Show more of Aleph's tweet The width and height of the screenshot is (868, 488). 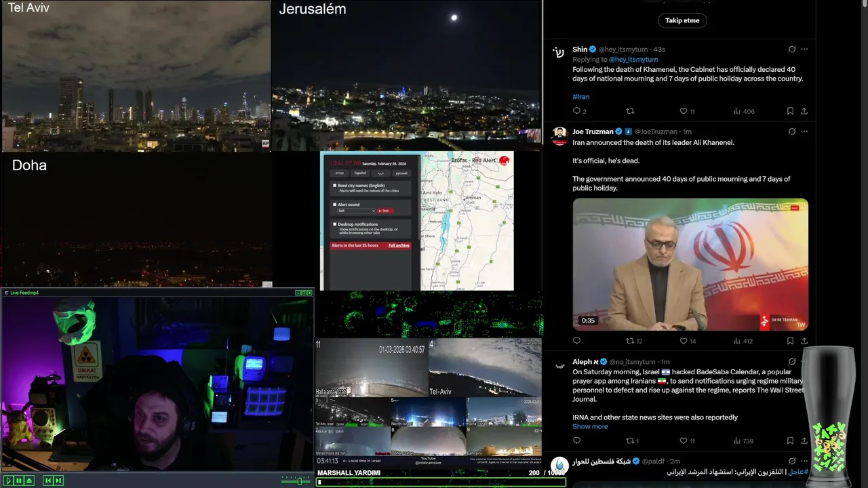[x=590, y=426]
